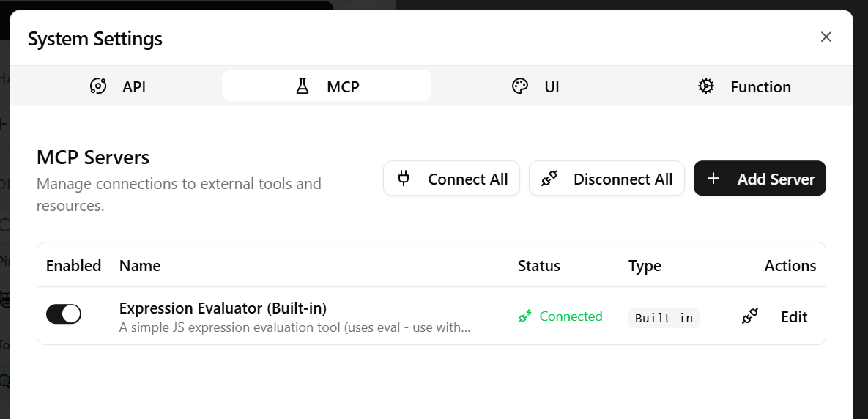Open the UI settings tab
868x419 pixels.
click(x=535, y=86)
